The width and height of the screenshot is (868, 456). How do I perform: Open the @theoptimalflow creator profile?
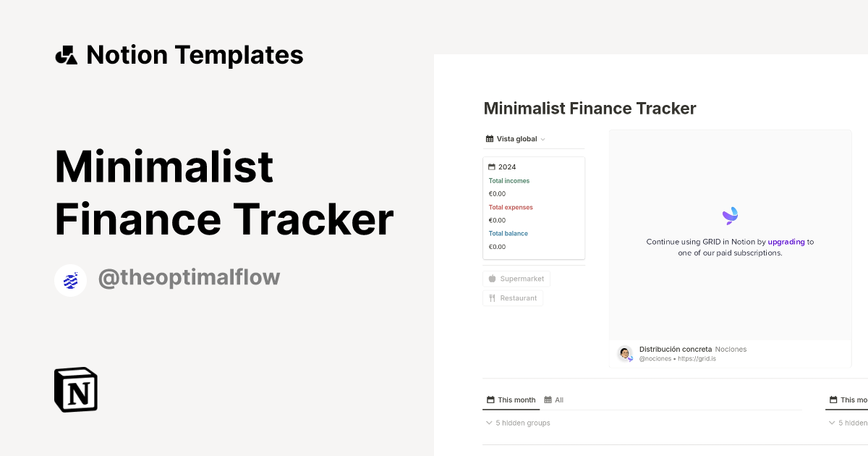coord(189,277)
